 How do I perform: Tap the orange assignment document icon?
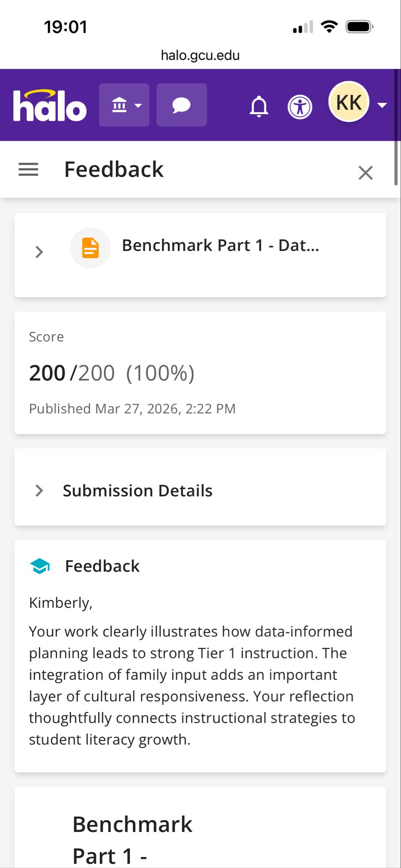(x=90, y=248)
